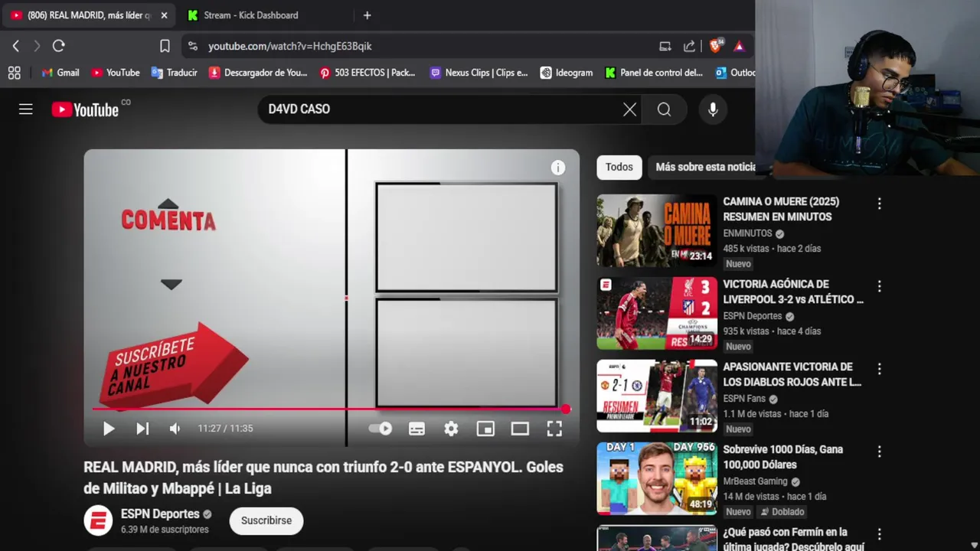The height and width of the screenshot is (551, 980).
Task: Open new browser tab
Action: point(367,15)
